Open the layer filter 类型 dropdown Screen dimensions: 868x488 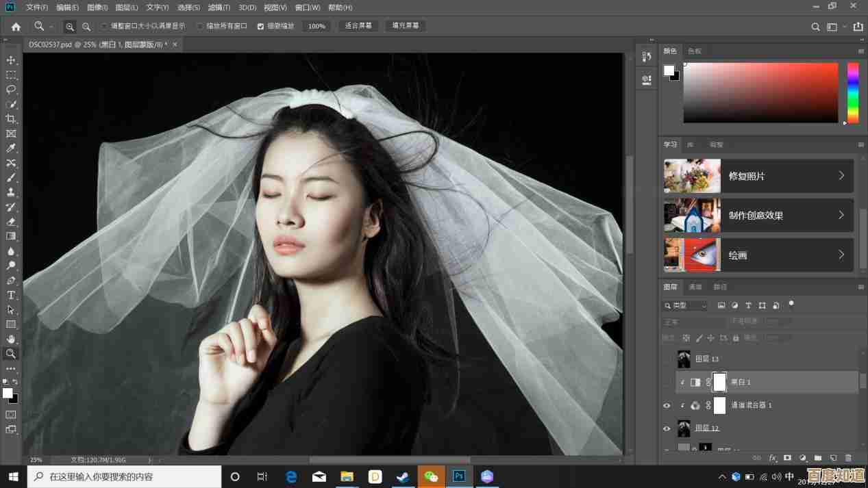pyautogui.click(x=685, y=305)
